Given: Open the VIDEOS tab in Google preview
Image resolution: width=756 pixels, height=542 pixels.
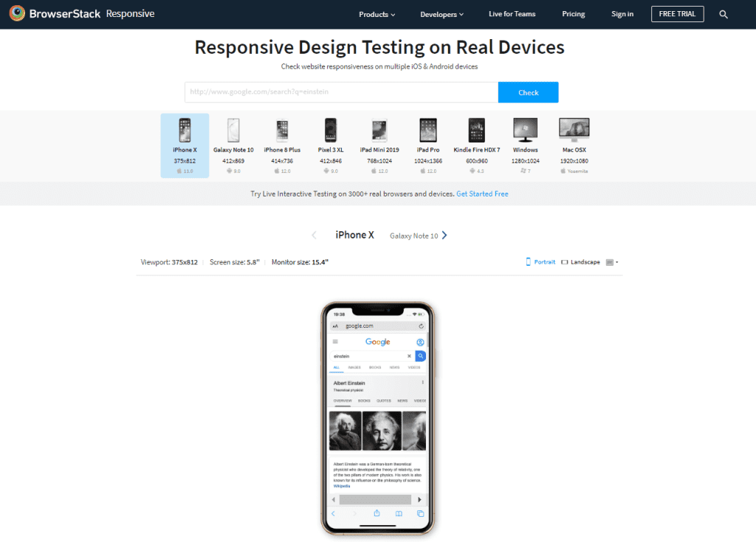Looking at the screenshot, I should point(414,368).
